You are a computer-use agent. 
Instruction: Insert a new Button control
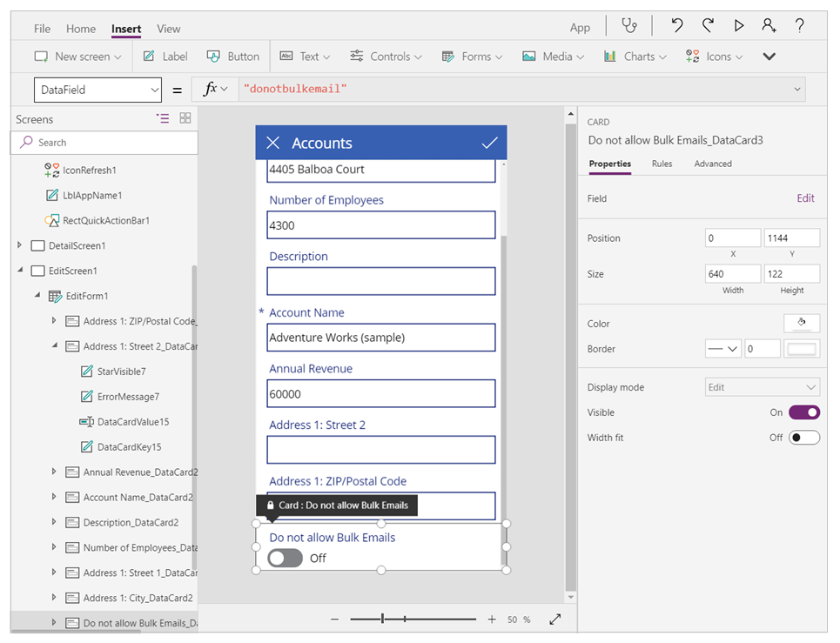(233, 57)
